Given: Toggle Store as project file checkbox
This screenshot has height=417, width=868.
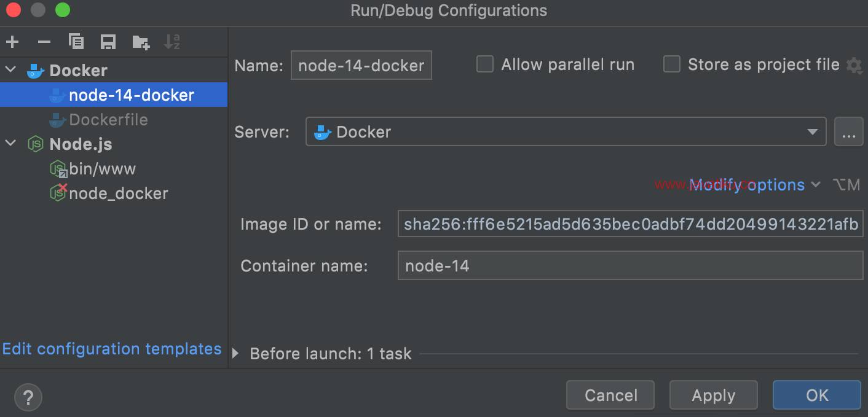Looking at the screenshot, I should tap(672, 64).
